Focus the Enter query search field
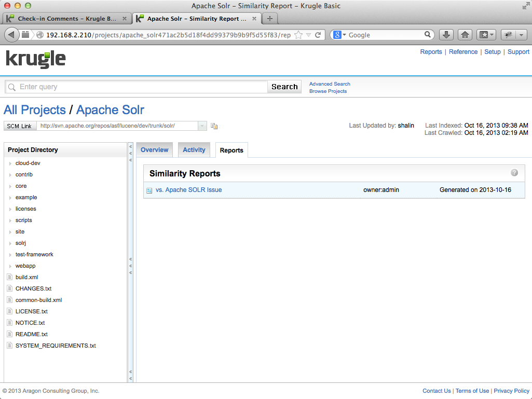Viewport: 532px width, 399px height. (x=136, y=87)
